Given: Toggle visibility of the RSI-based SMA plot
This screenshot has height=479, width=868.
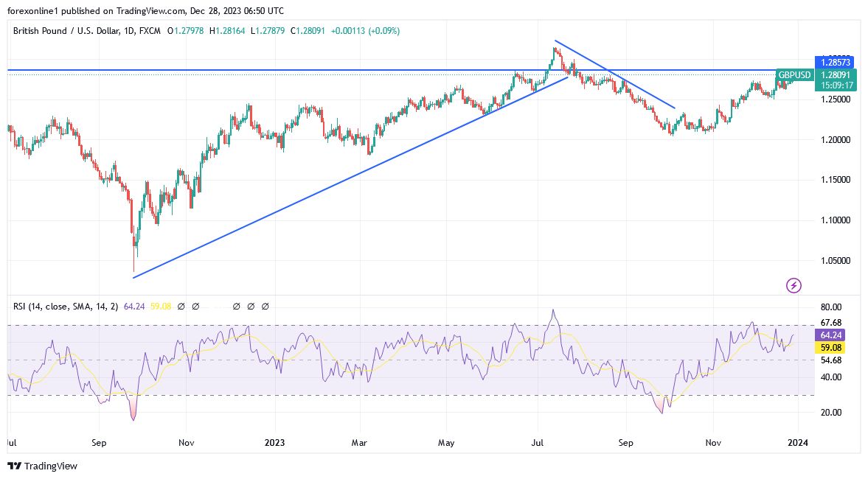Looking at the screenshot, I should [194, 307].
